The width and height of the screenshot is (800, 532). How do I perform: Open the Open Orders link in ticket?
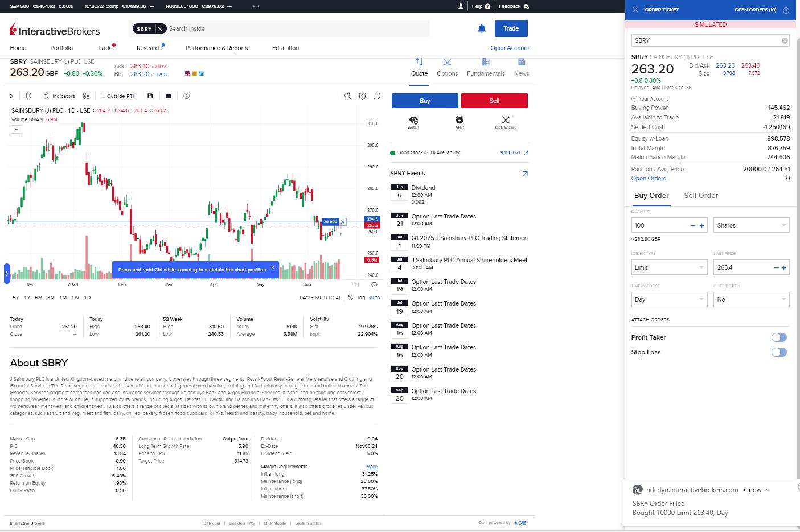tap(649, 179)
